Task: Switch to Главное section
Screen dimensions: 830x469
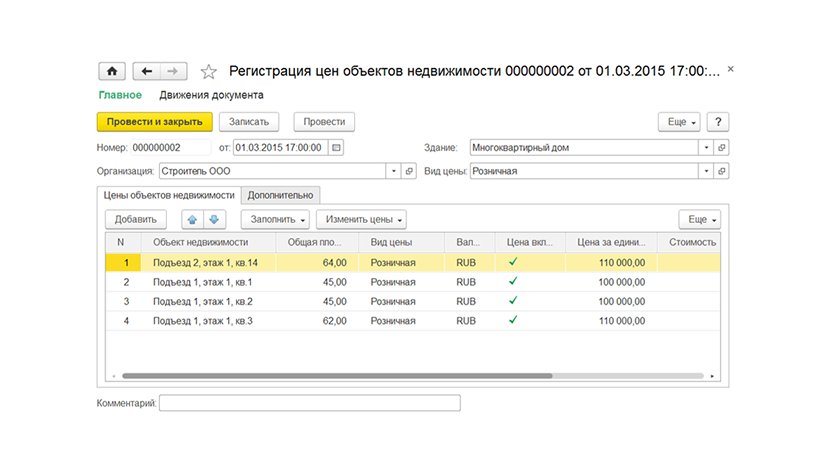Action: (120, 95)
